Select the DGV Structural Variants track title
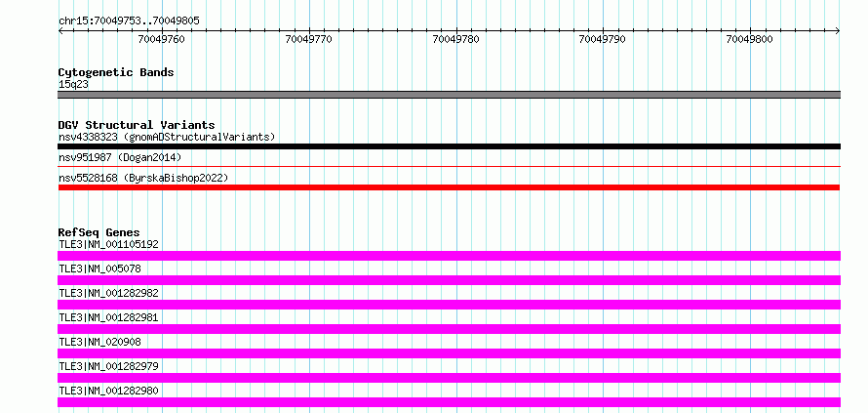 (x=137, y=125)
